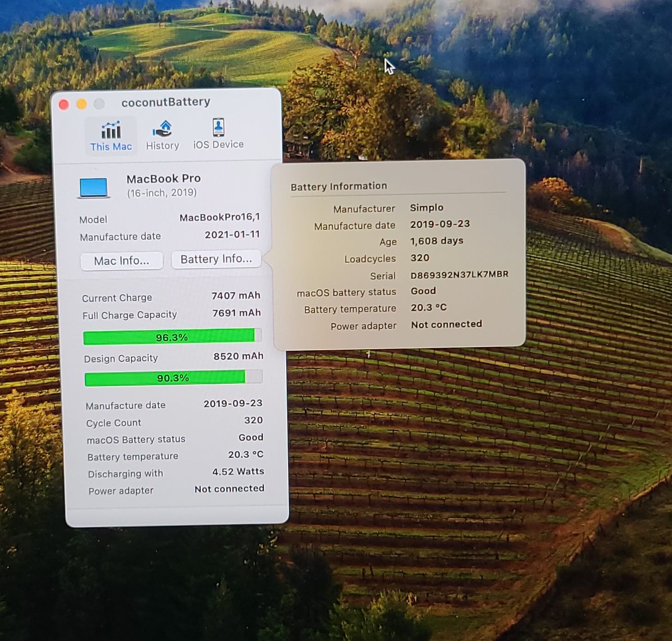Viewport: 672px width, 641px height.
Task: Click the Model label in main window
Action: click(93, 220)
